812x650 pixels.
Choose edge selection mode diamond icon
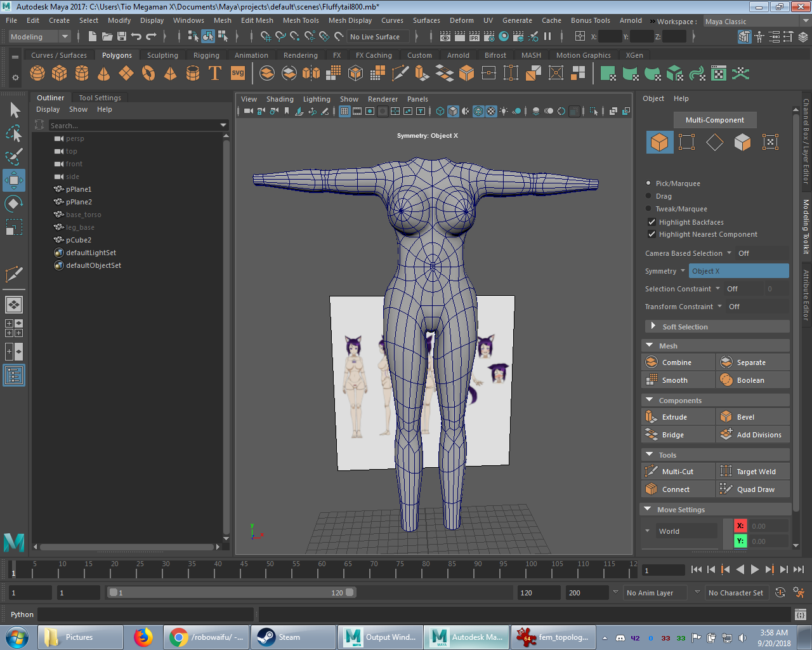click(x=715, y=142)
